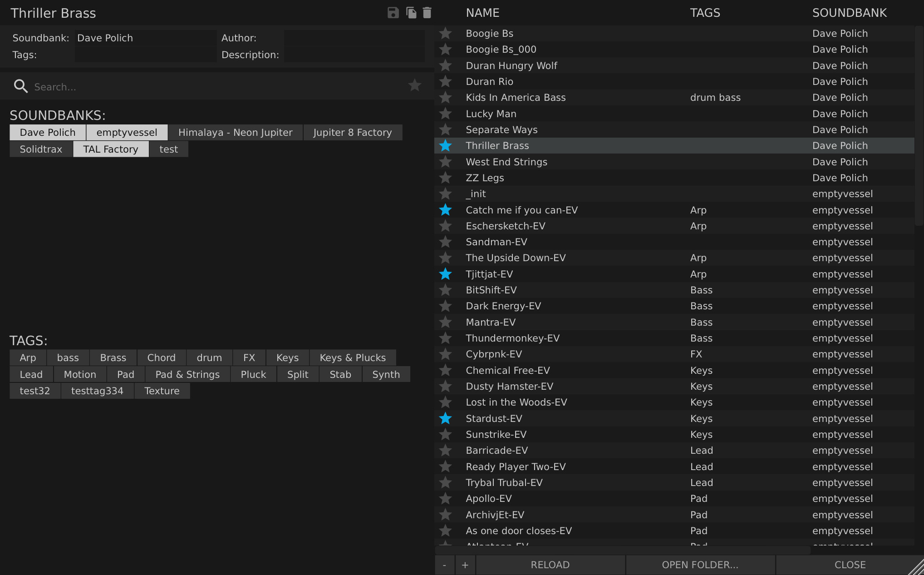The image size is (924, 575).
Task: Enable the Jupiter 8 Factory soundbank filter
Action: pos(352,133)
